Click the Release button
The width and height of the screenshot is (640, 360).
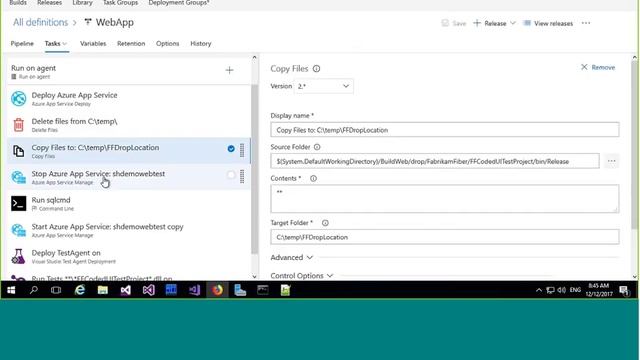pyautogui.click(x=490, y=23)
